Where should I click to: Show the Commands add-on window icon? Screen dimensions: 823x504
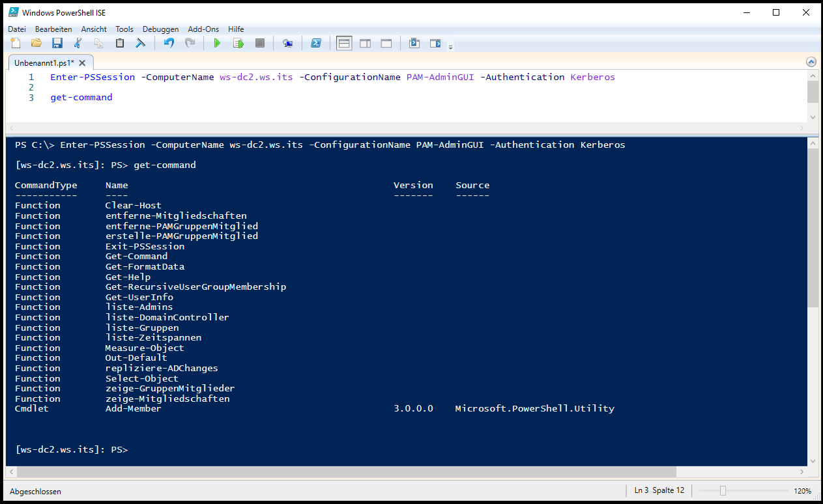[x=414, y=44]
